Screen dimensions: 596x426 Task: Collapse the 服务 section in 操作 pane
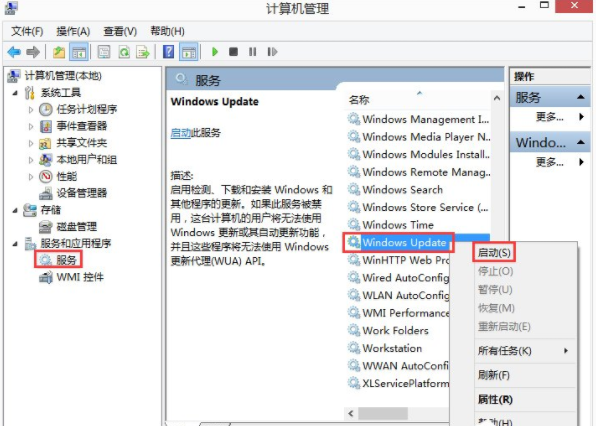point(580,97)
